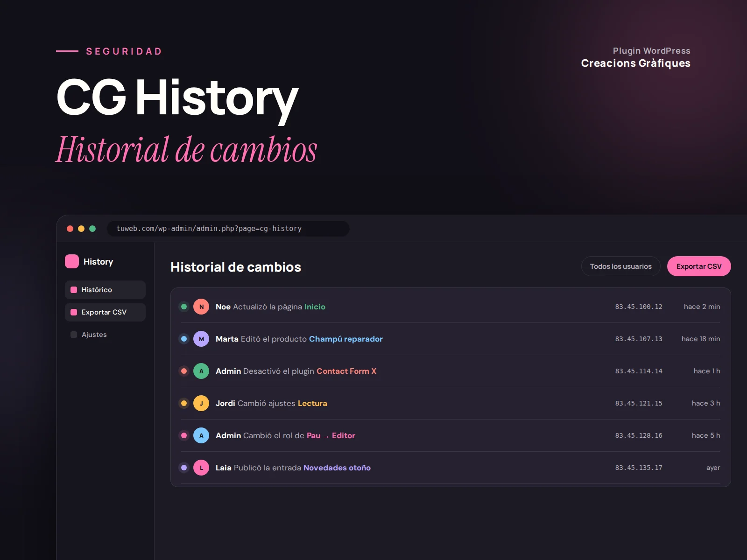Open the Novedades otoño entry link
747x560 pixels.
tap(337, 468)
